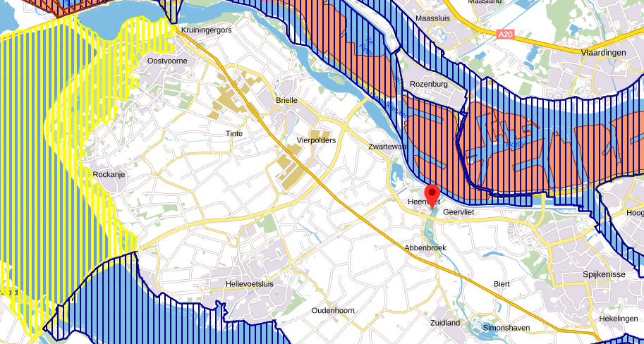Select the Geervliet label
This screenshot has height=344, width=644.
click(458, 212)
